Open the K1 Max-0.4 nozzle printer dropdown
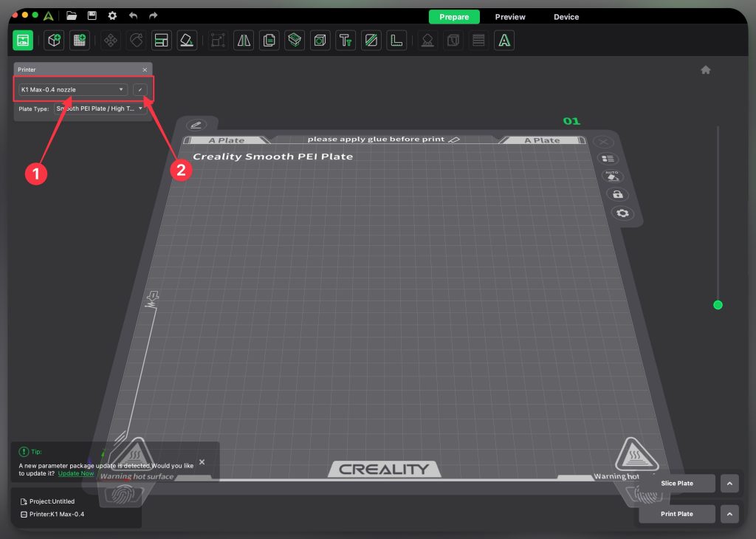The width and height of the screenshot is (756, 539). point(72,89)
